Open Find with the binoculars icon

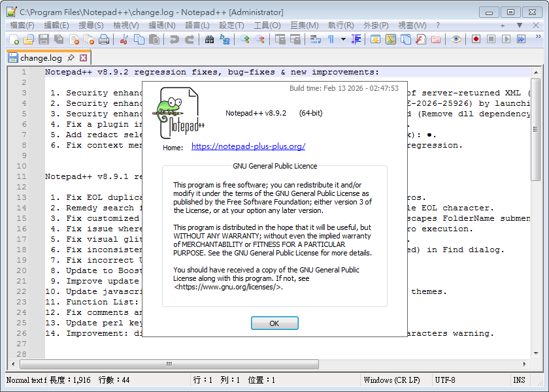[209, 39]
